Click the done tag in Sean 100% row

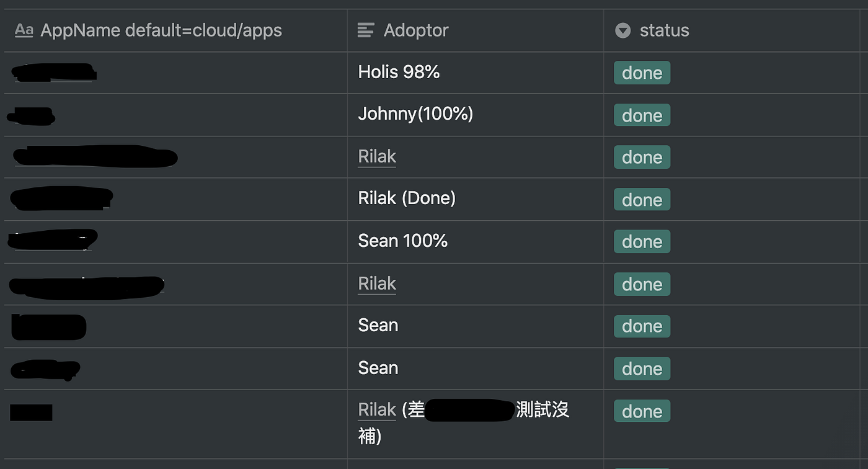[642, 242]
